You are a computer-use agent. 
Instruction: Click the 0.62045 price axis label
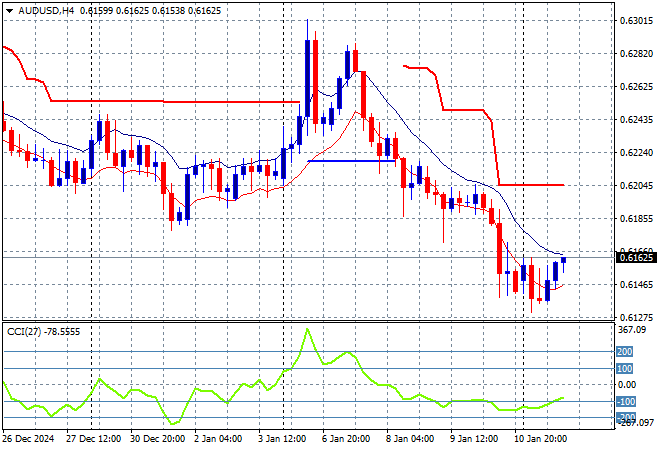pos(636,185)
